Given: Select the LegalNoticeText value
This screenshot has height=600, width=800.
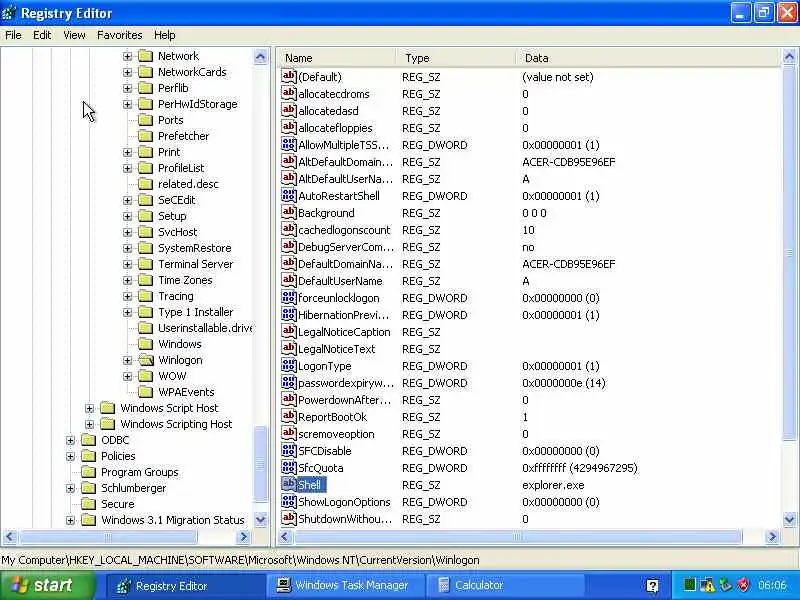Looking at the screenshot, I should point(336,349).
